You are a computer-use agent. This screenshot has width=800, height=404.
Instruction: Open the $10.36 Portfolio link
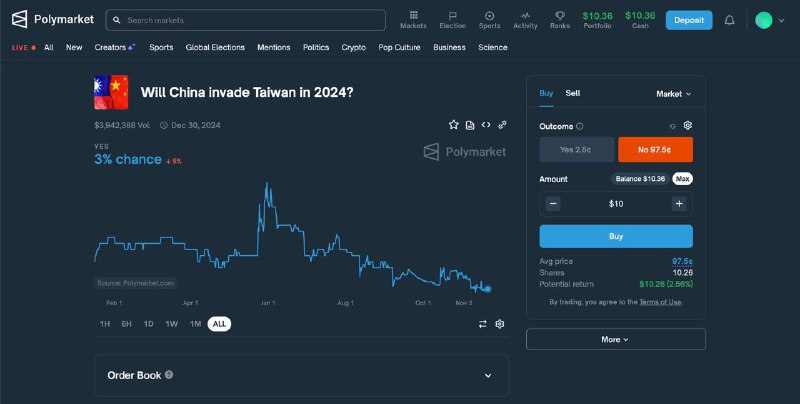coord(597,20)
